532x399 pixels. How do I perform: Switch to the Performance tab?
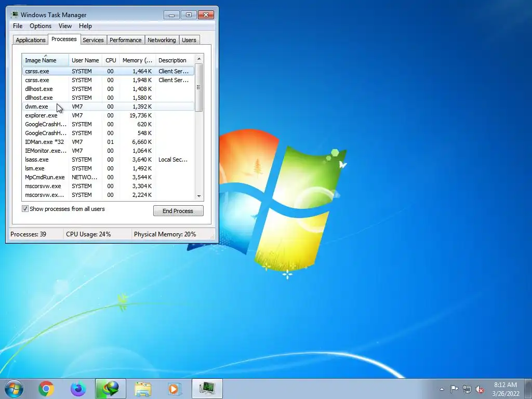click(126, 39)
